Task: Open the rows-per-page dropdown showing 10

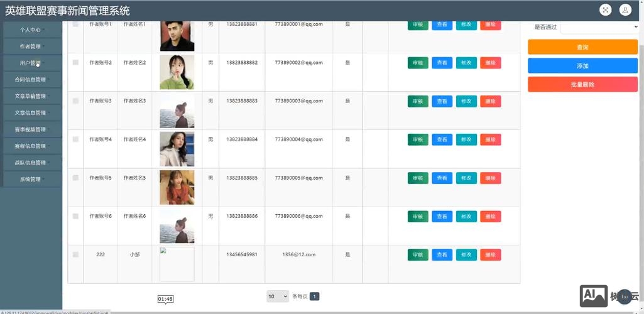Action: tap(277, 296)
